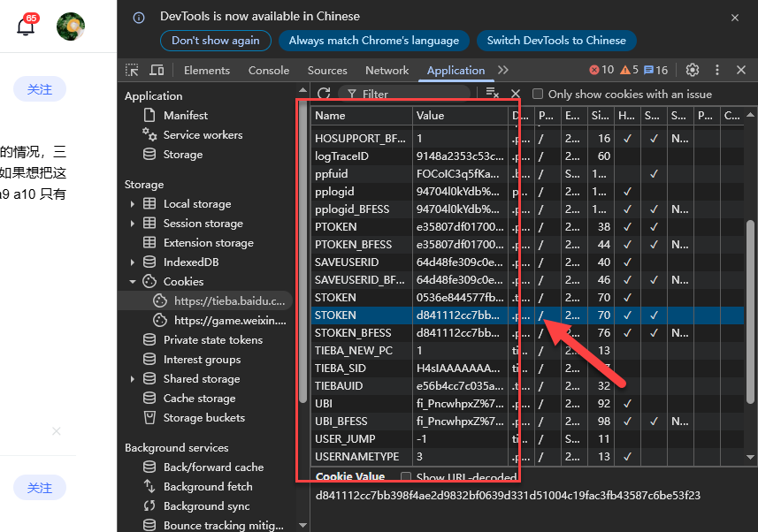Click Switch DevTools to Chinese button
758x532 pixels.
[x=556, y=41]
